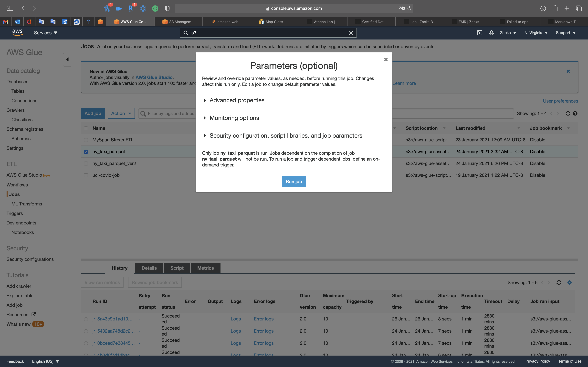Expand Advanced properties section
Screen dimensions: 588x367
coord(237,100)
